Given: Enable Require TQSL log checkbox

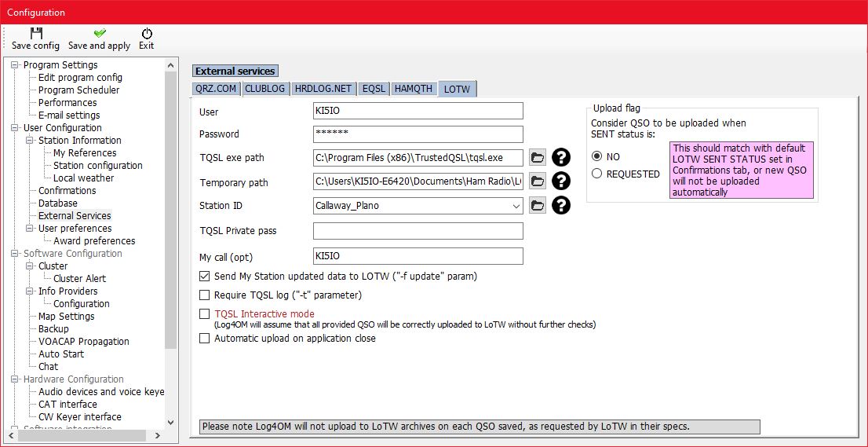Looking at the screenshot, I should [204, 295].
